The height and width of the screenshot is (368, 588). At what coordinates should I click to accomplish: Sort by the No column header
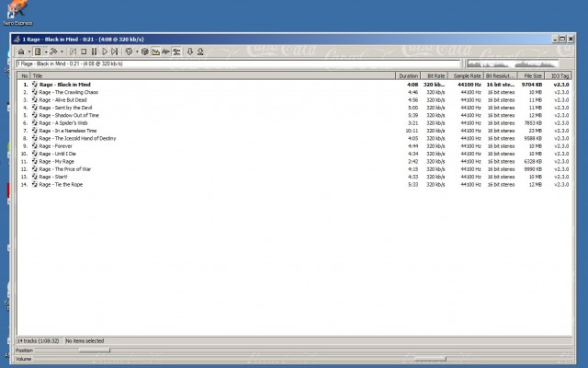(x=24, y=75)
